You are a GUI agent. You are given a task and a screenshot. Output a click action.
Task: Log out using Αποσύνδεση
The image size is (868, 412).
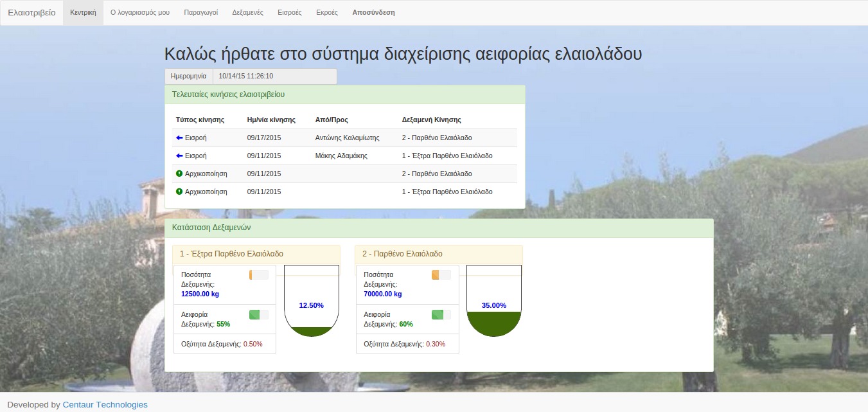(x=373, y=12)
